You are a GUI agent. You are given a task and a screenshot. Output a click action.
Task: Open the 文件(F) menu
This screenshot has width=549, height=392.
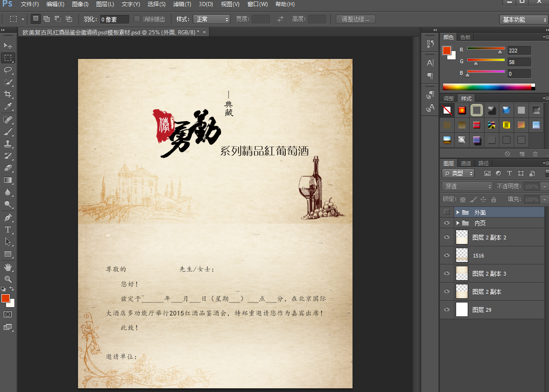(x=29, y=4)
